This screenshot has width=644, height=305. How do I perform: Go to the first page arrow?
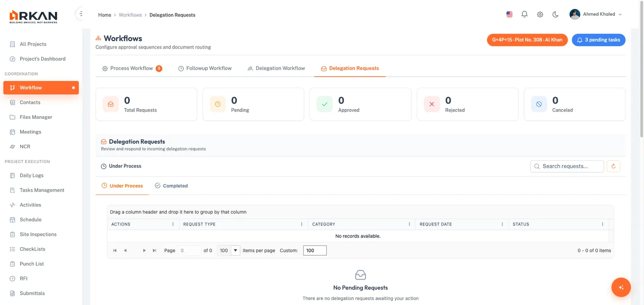(x=115, y=251)
